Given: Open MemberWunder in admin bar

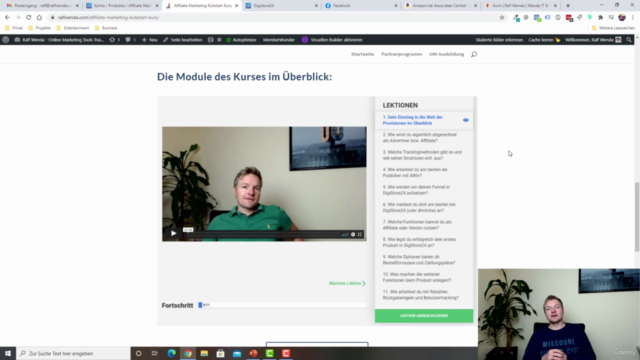Looking at the screenshot, I should point(279,40).
